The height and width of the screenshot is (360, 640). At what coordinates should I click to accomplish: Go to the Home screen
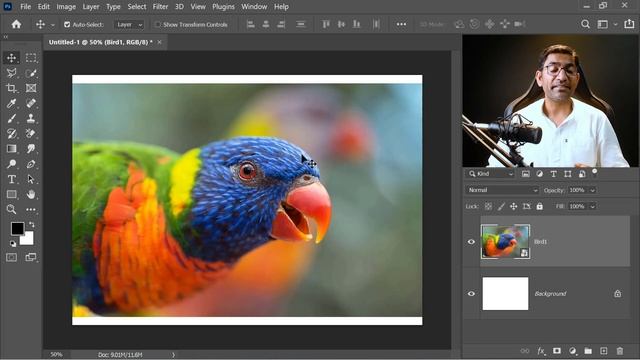[16, 24]
